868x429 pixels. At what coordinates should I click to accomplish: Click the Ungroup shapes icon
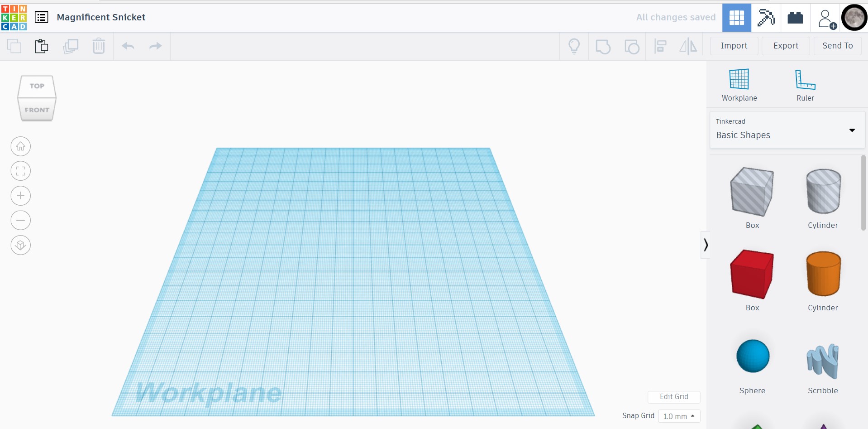click(632, 46)
